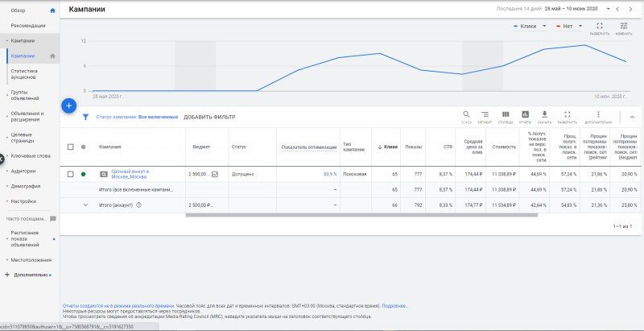Click ДОБАВИТЬ ФИЛЬТР button
This screenshot has width=644, height=331.
(208, 117)
